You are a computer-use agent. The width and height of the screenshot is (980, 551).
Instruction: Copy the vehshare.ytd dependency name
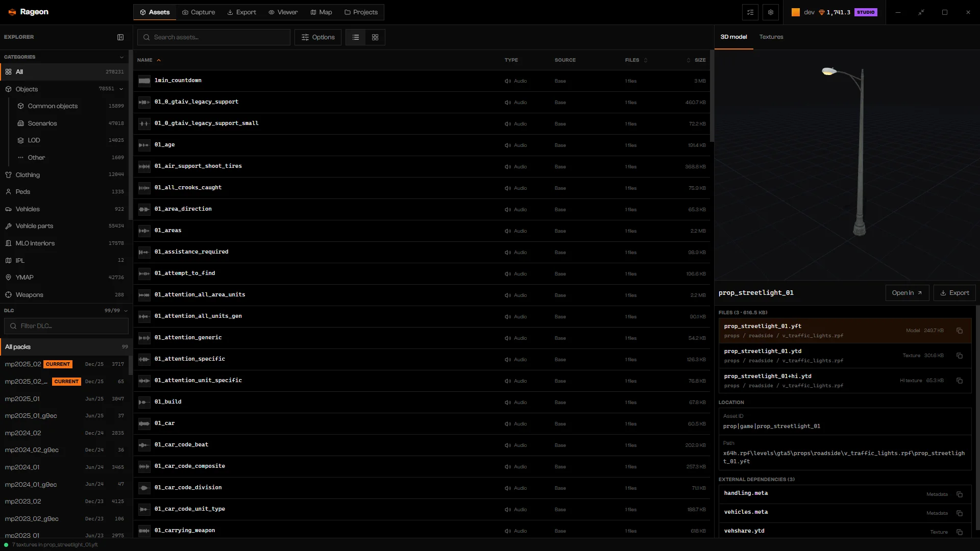click(960, 532)
